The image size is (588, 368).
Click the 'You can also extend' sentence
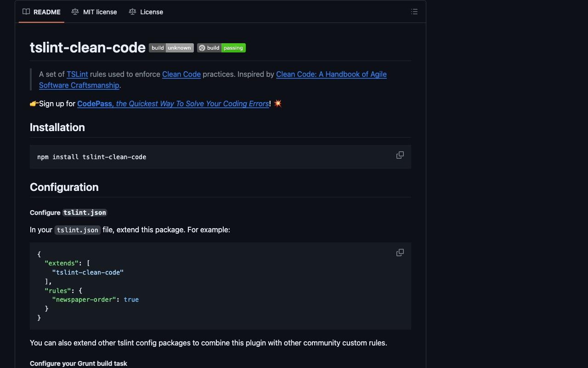[x=209, y=343]
